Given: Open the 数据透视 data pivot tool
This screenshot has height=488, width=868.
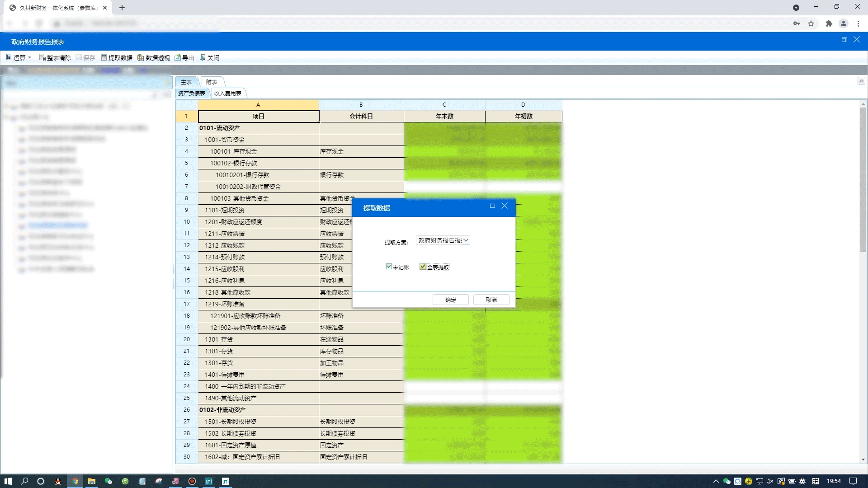Looking at the screenshot, I should [x=141, y=57].
